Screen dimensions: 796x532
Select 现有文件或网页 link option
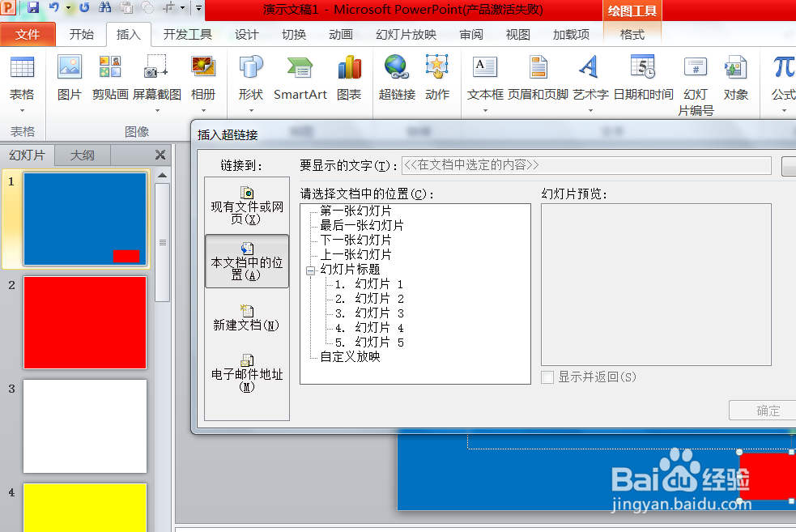pos(247,205)
